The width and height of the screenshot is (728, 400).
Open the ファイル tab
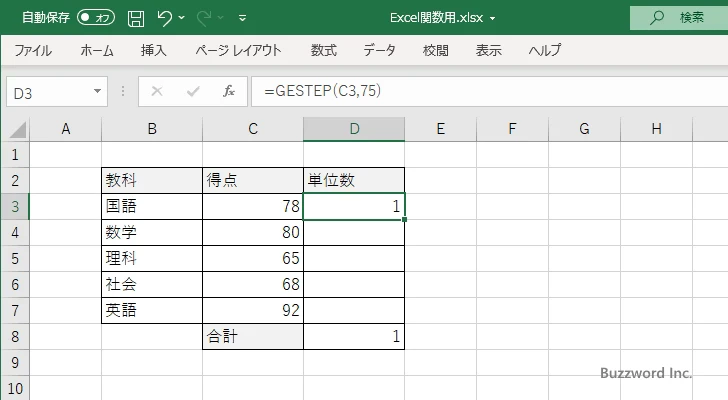point(33,50)
